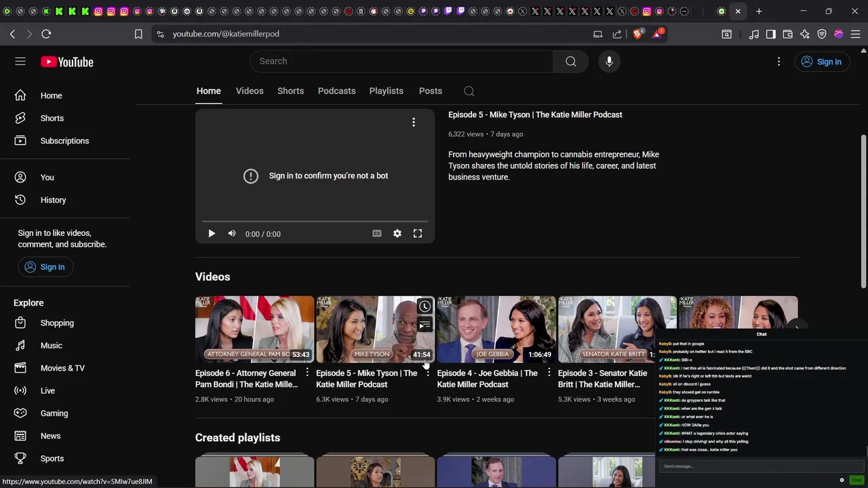
Task: Sign in using the top-right button
Action: point(822,62)
